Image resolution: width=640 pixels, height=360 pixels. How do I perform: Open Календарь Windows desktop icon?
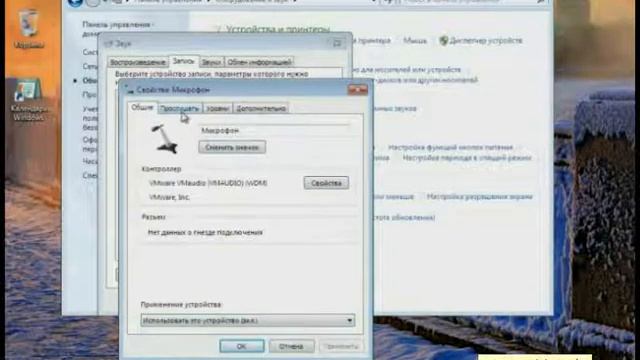[x=29, y=100]
